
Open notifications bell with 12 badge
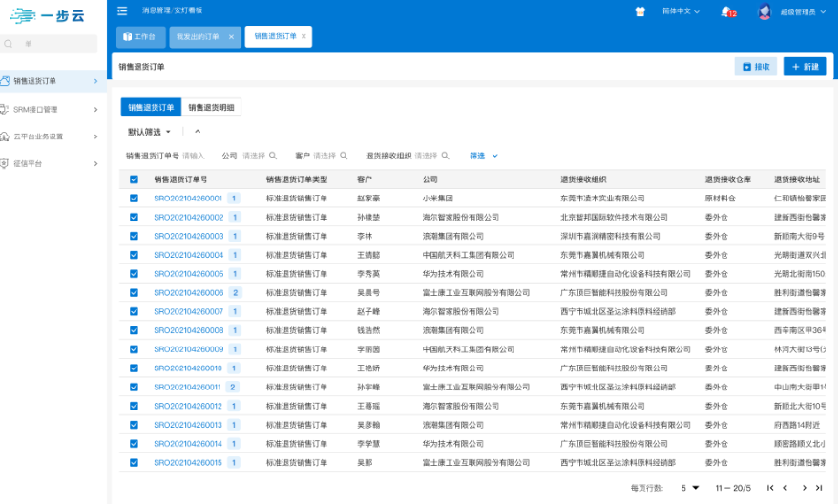click(728, 11)
